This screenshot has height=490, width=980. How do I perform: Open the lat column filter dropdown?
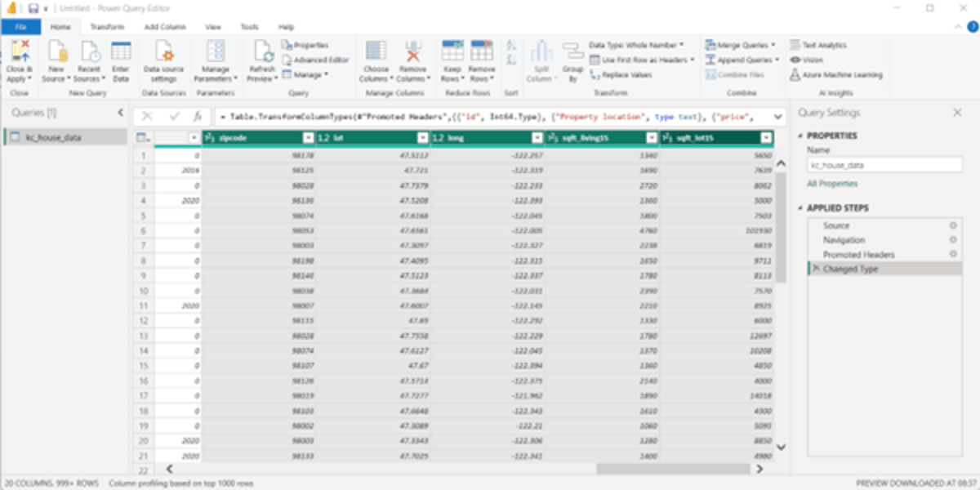[x=422, y=138]
